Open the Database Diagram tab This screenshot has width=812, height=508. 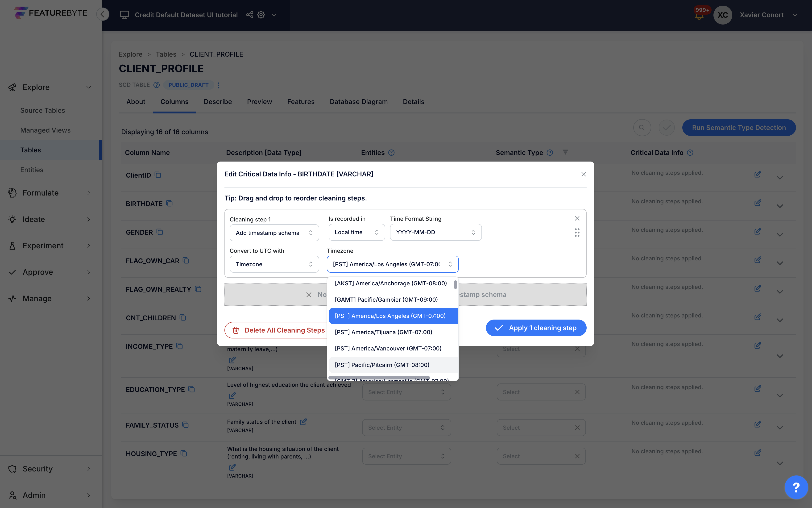tap(358, 101)
